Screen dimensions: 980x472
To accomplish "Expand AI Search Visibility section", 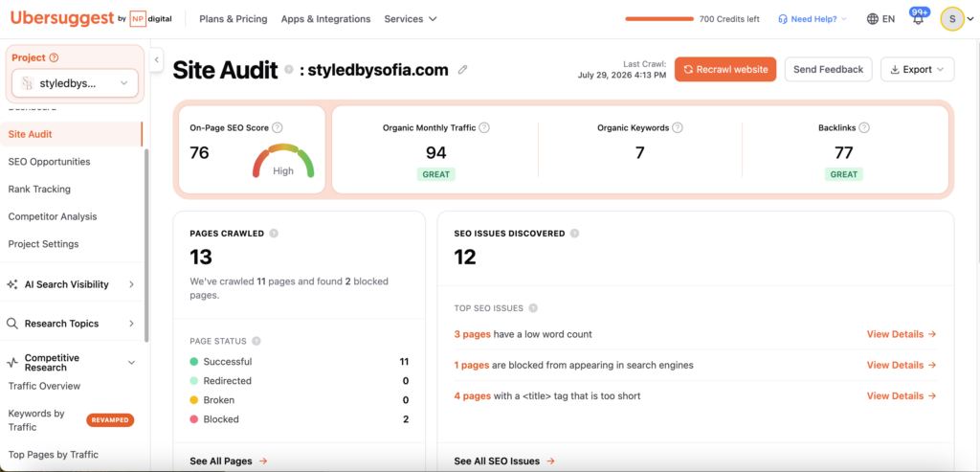I will click(x=131, y=284).
